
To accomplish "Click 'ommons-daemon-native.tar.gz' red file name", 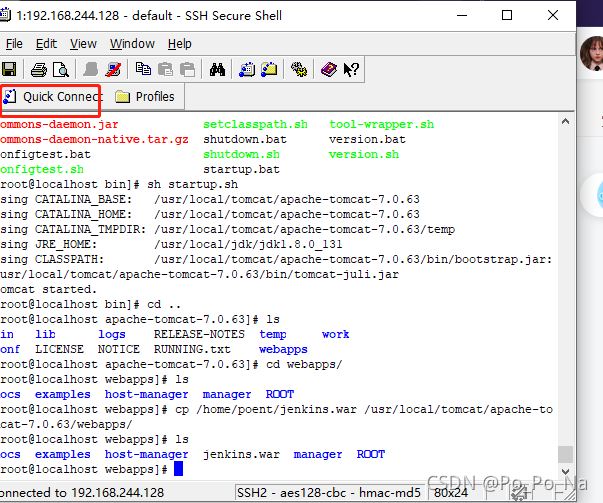I will (x=94, y=140).
